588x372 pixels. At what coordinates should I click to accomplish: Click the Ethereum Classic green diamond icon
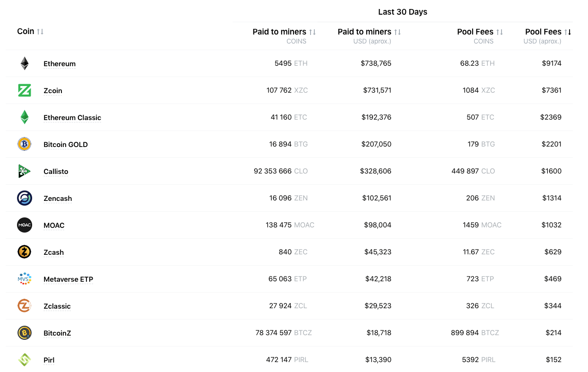pyautogui.click(x=25, y=117)
